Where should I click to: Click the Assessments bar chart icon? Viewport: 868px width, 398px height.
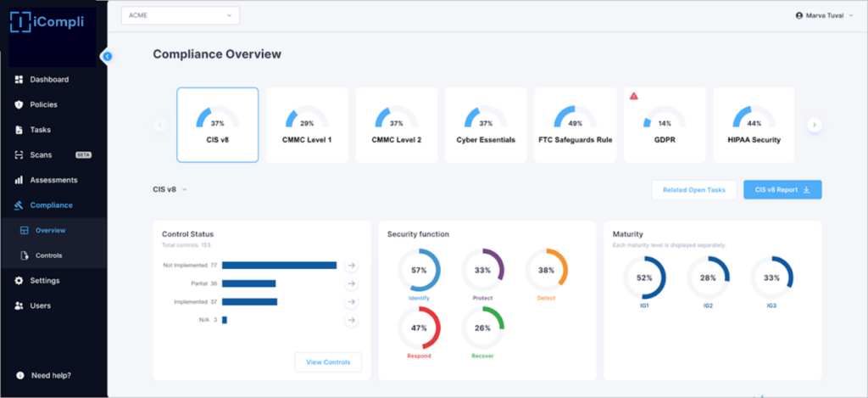tap(19, 180)
